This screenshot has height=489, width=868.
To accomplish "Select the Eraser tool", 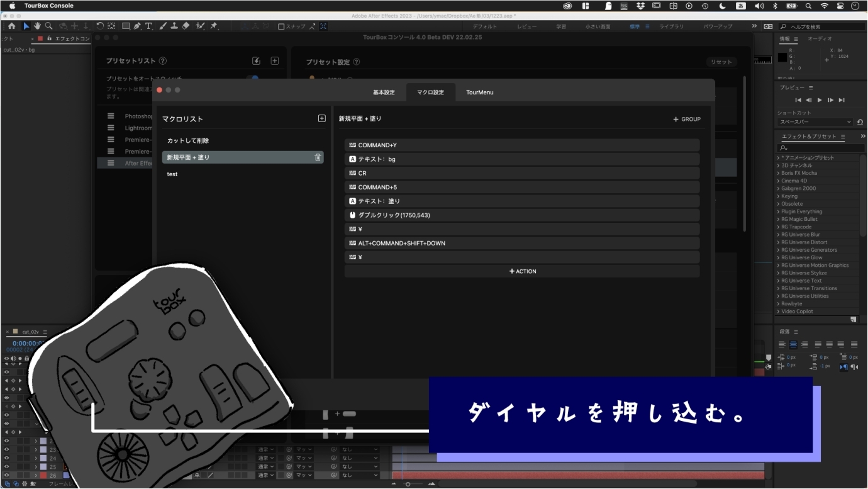I will (x=186, y=26).
